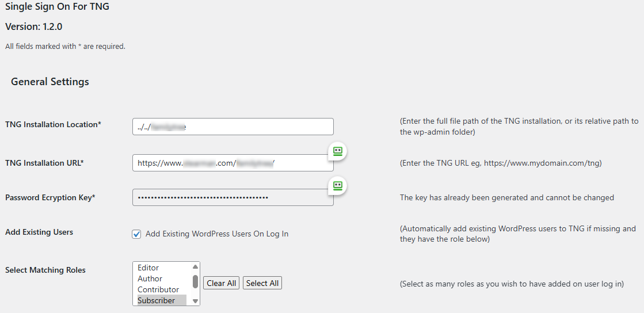
Task: Toggle Add Existing WordPress Users On Log In checkbox
Action: click(136, 234)
